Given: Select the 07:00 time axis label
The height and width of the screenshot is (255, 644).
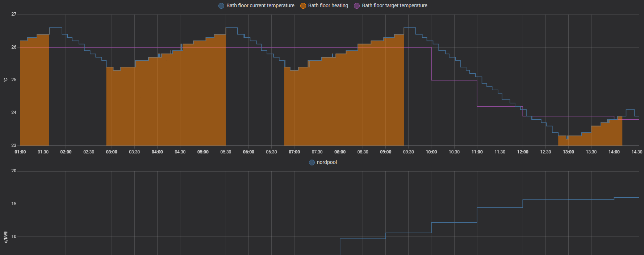Looking at the screenshot, I should [294, 152].
